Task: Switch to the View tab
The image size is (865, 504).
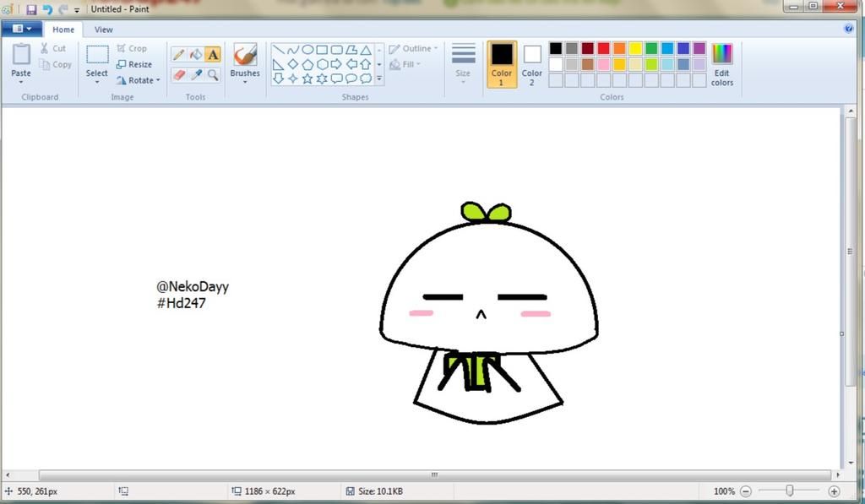Action: [x=103, y=30]
